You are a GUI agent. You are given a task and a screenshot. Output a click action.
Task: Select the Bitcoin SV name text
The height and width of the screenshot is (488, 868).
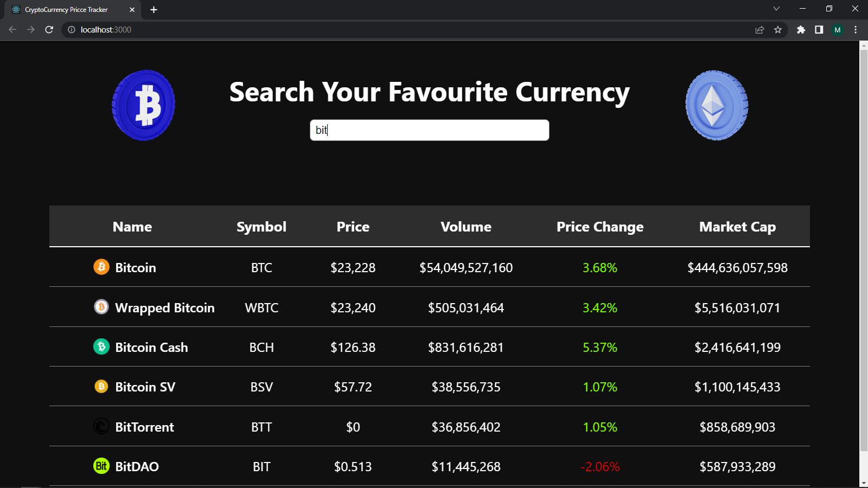tap(145, 387)
